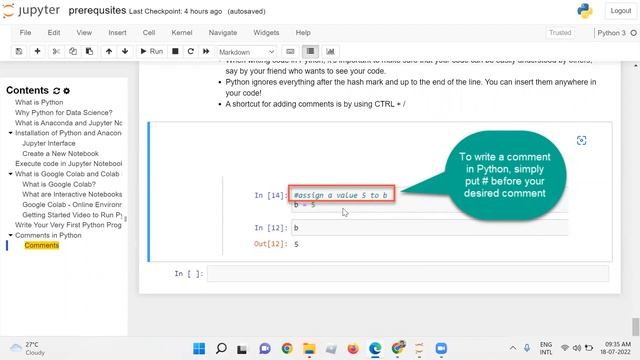This screenshot has height=360, width=640.
Task: Click the bar chart toolbar icon
Action: pyautogui.click(x=330, y=51)
